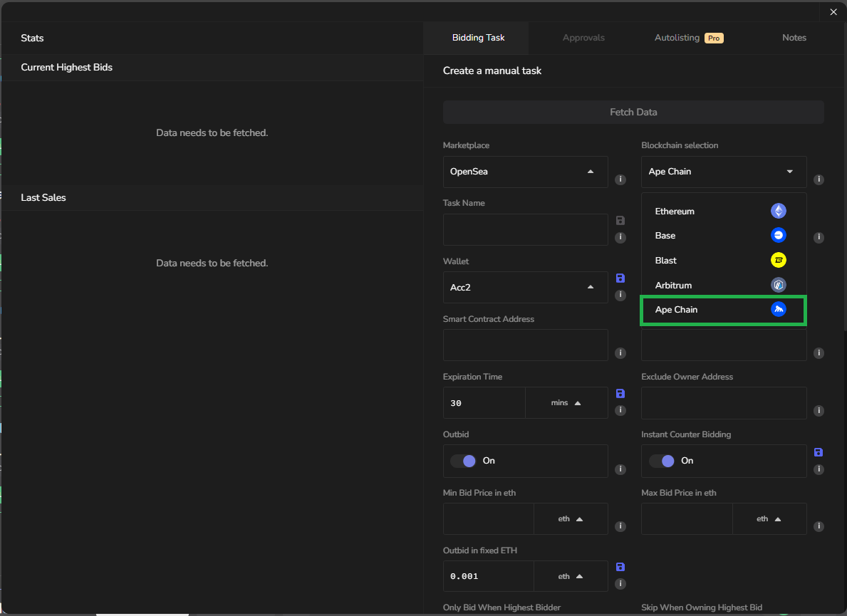The width and height of the screenshot is (847, 616).
Task: Click the Expiration Time value field
Action: [x=484, y=403]
